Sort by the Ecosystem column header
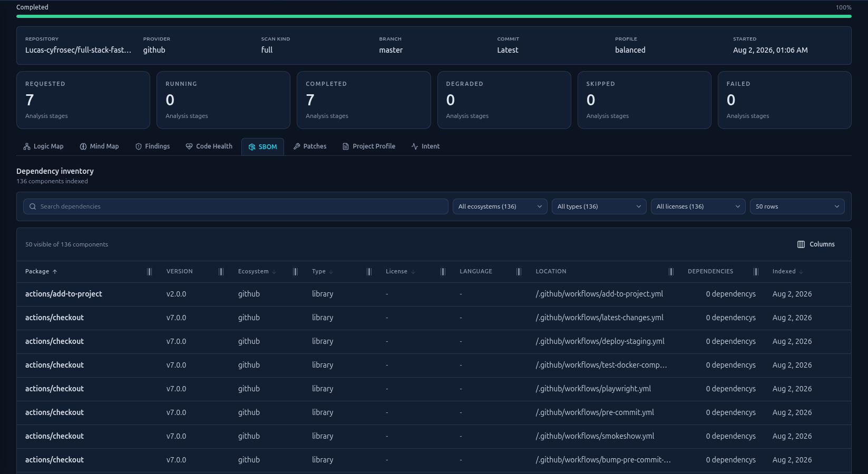 coord(257,272)
